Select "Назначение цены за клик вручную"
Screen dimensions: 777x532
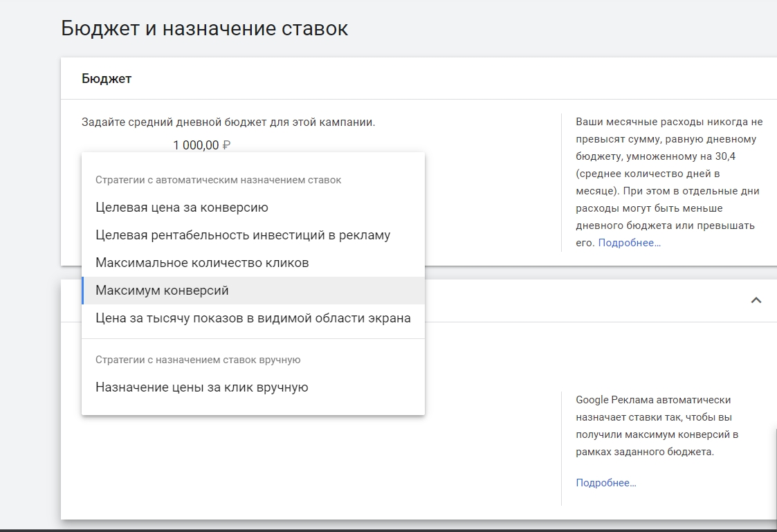(201, 387)
